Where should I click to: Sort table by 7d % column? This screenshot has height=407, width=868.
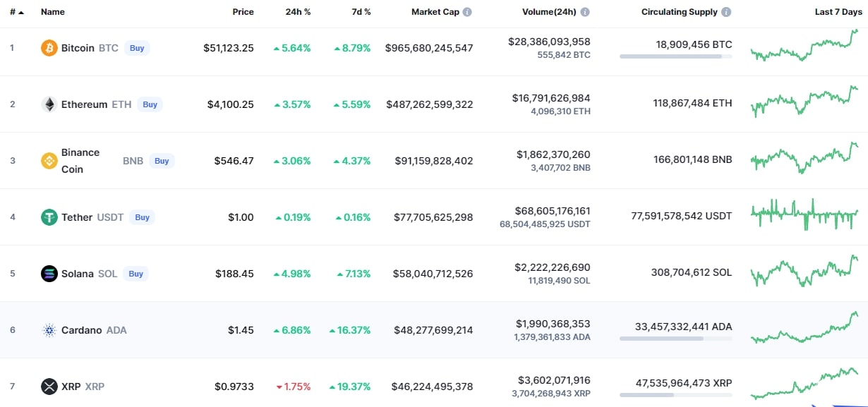point(361,12)
